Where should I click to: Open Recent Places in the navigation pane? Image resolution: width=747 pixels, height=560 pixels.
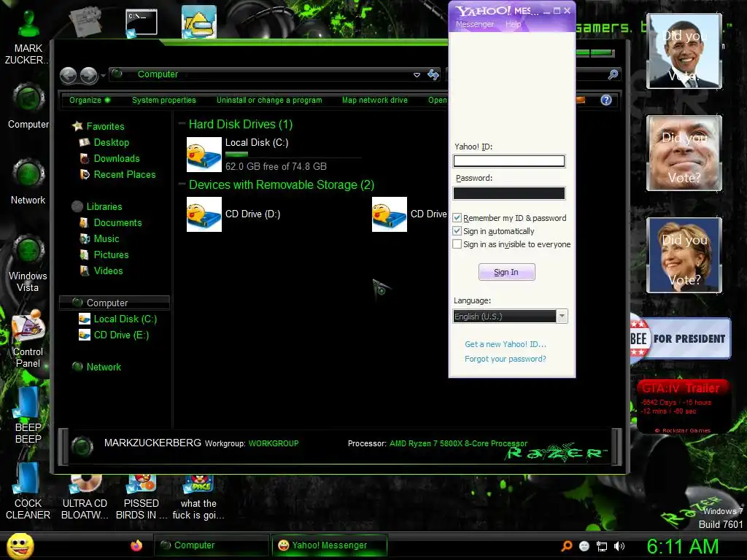click(x=125, y=175)
